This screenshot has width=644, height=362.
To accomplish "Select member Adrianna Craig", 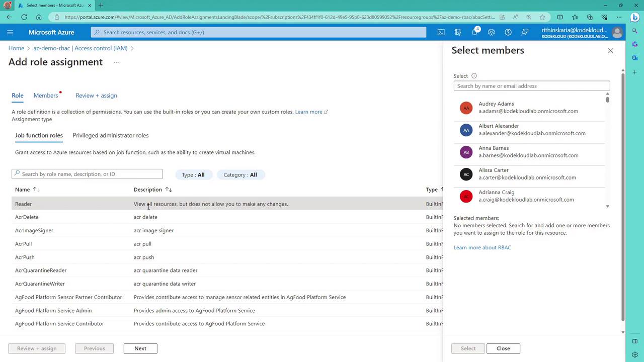I will pyautogui.click(x=529, y=196).
